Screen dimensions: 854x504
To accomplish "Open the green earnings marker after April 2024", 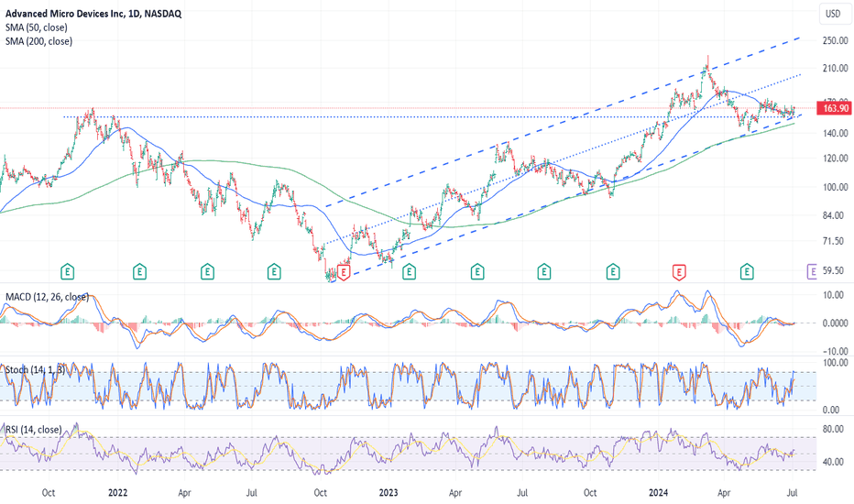I will click(747, 271).
